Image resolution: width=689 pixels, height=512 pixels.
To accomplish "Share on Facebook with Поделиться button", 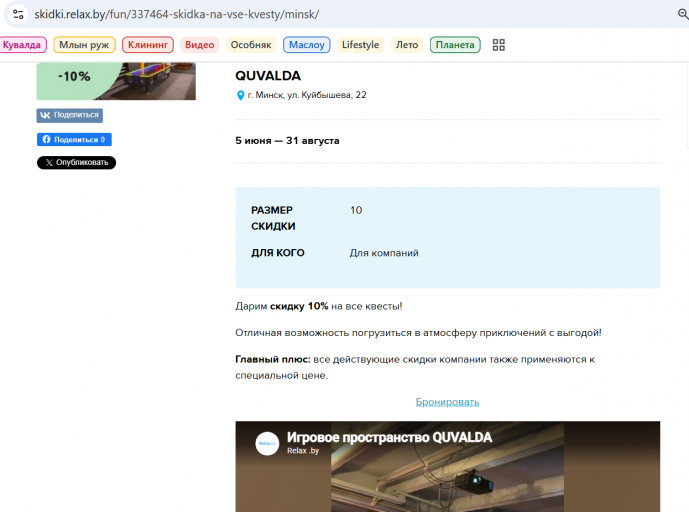I will point(74,139).
